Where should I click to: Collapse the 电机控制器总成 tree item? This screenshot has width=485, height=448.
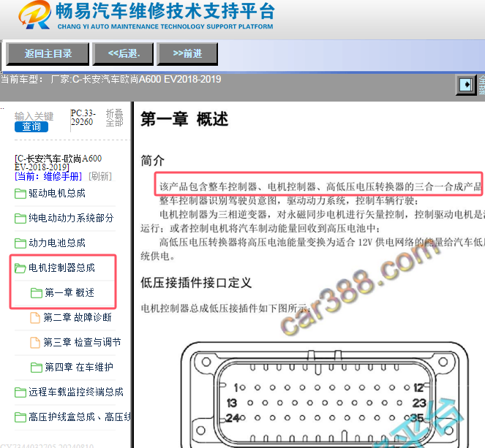(61, 267)
